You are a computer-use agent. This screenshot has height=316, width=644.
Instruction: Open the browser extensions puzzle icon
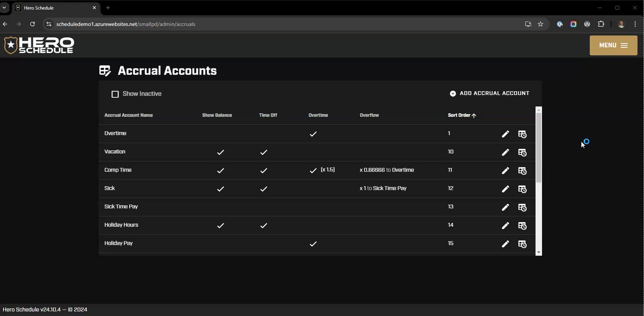point(601,24)
